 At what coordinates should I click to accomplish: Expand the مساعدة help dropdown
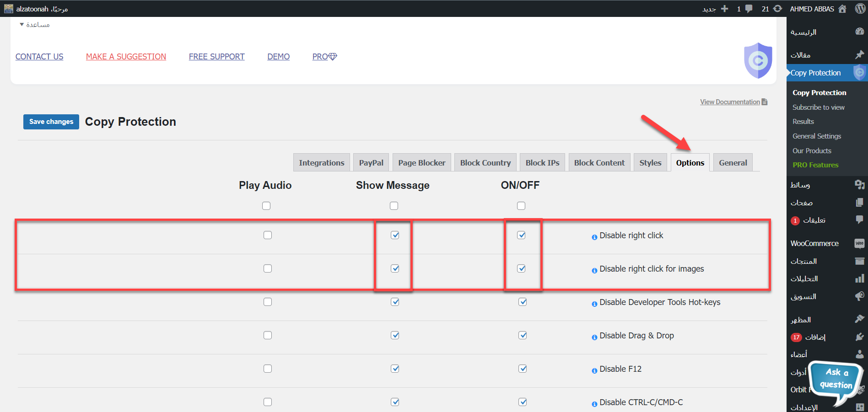[35, 25]
